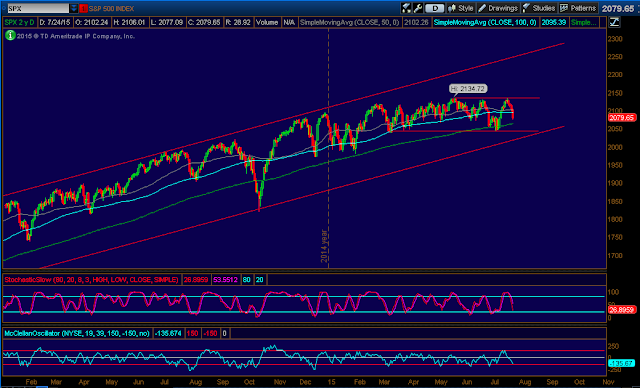This screenshot has height=388, width=640.
Task: Click the 2035.39 moving average value
Action: (553, 22)
